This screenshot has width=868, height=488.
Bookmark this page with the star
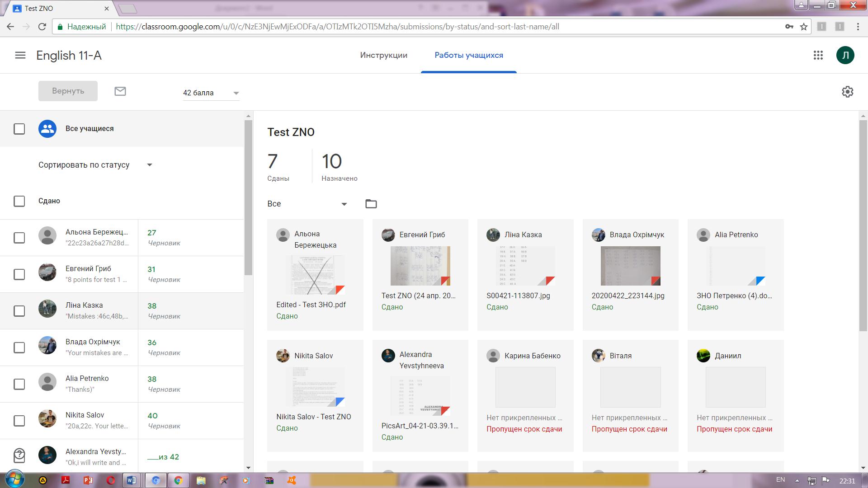[803, 27]
